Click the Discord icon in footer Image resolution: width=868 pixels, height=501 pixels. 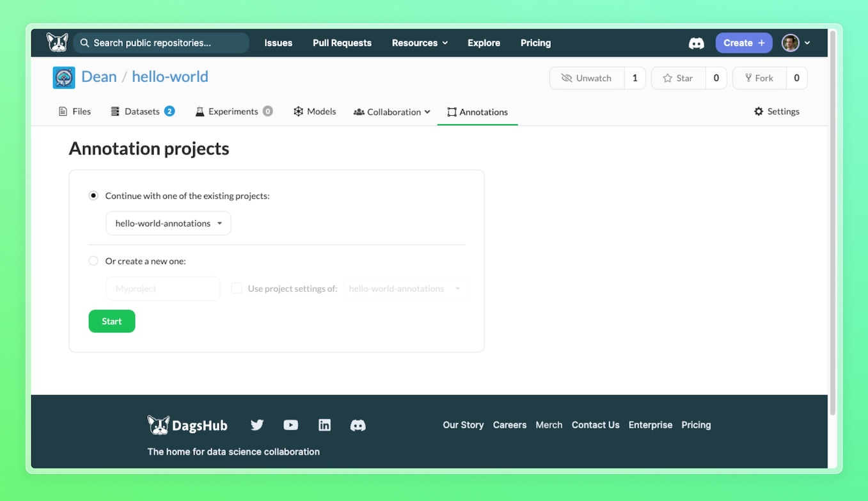[x=358, y=425]
